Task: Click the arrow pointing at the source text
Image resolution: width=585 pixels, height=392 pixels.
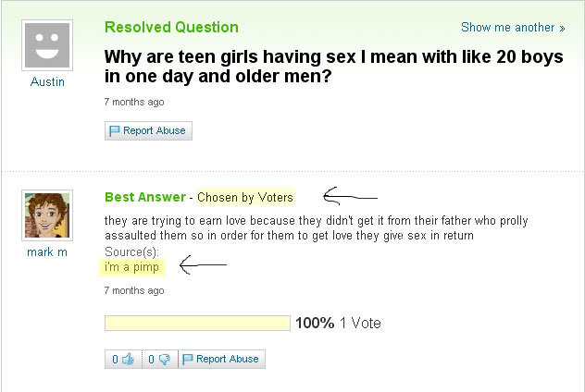Action: pos(203,265)
